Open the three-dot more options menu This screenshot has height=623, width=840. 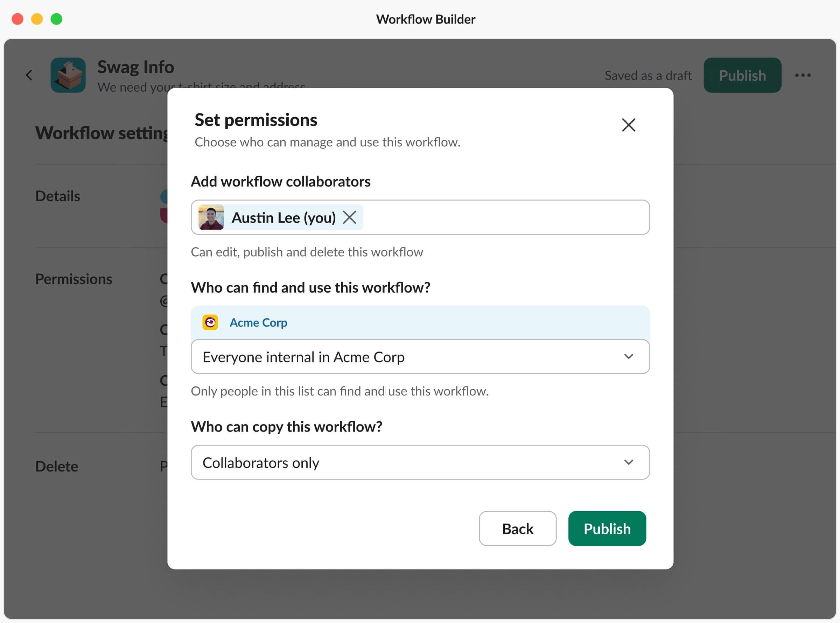click(x=803, y=75)
